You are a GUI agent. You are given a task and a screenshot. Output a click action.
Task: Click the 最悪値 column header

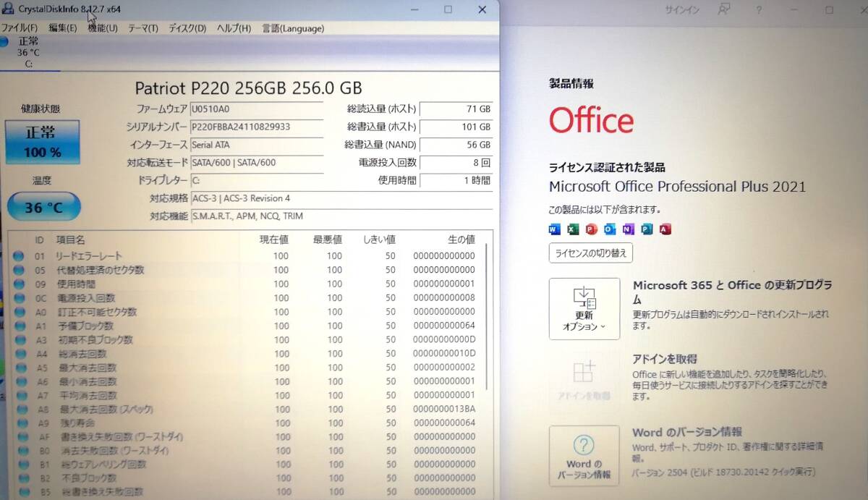pos(328,240)
